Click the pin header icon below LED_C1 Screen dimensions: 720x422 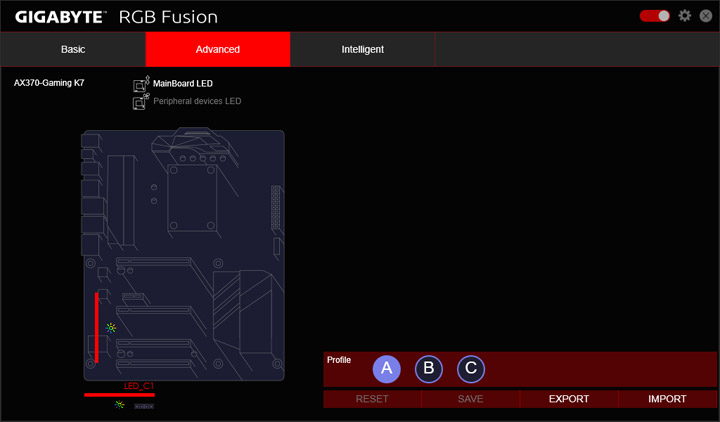click(x=144, y=406)
